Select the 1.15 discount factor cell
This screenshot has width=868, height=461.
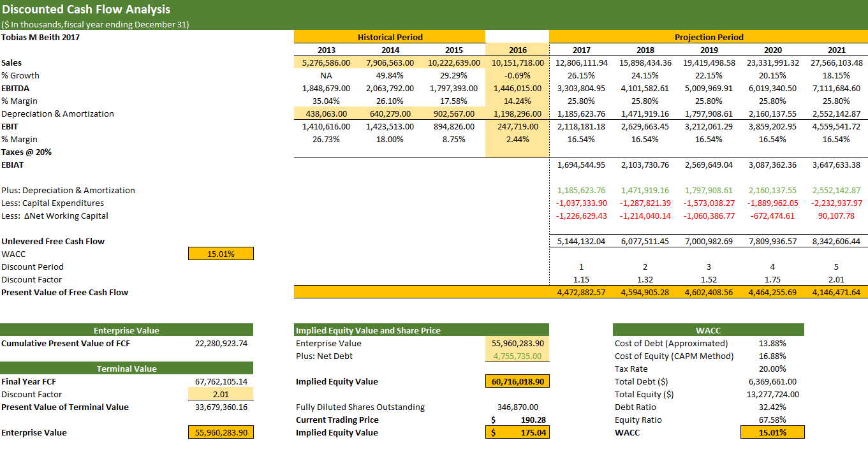pyautogui.click(x=581, y=279)
